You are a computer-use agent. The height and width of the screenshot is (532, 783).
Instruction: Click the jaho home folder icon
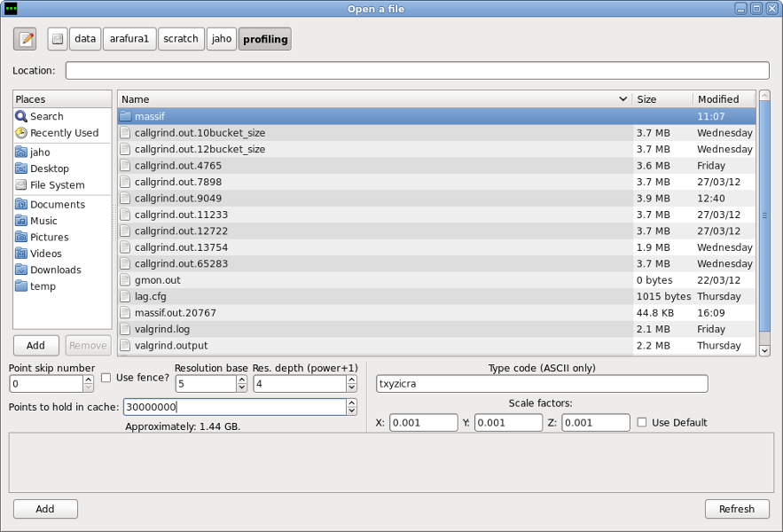[x=21, y=152]
